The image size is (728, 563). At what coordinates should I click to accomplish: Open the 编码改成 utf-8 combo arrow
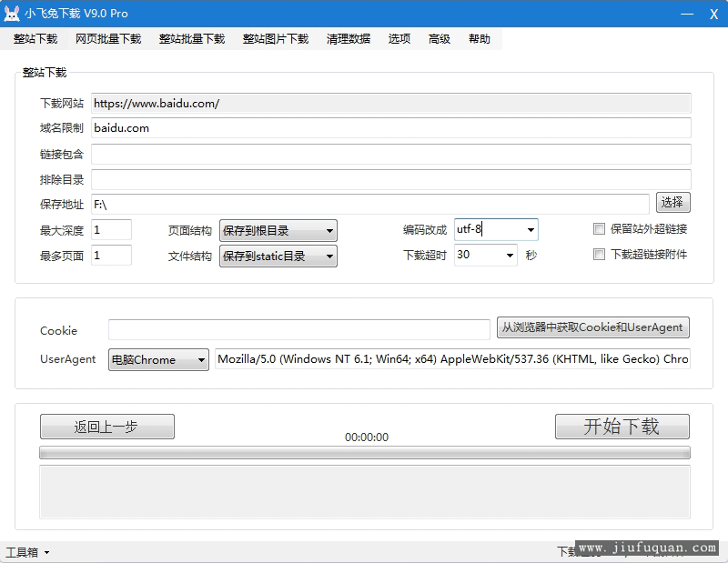point(531,230)
